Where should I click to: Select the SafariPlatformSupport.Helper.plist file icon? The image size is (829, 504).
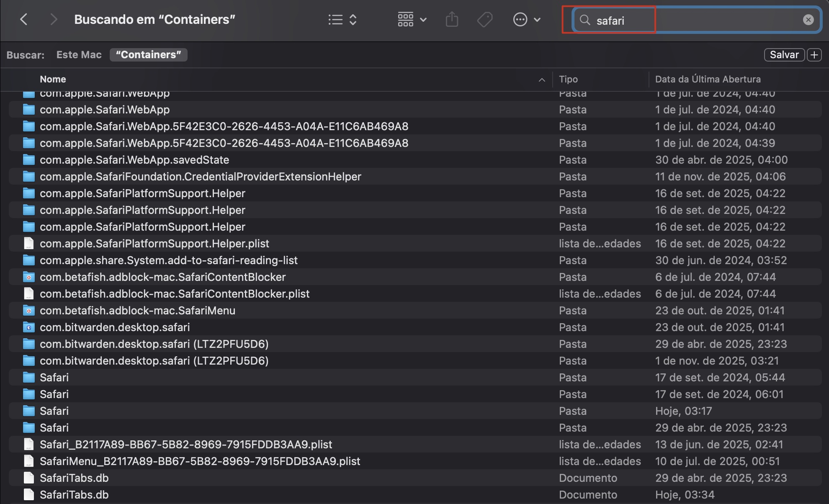[x=28, y=243]
